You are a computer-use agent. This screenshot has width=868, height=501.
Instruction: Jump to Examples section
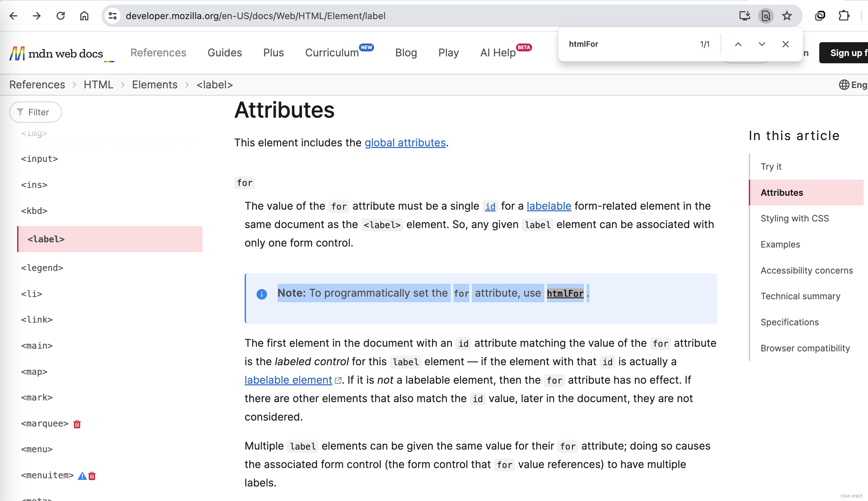click(x=780, y=244)
